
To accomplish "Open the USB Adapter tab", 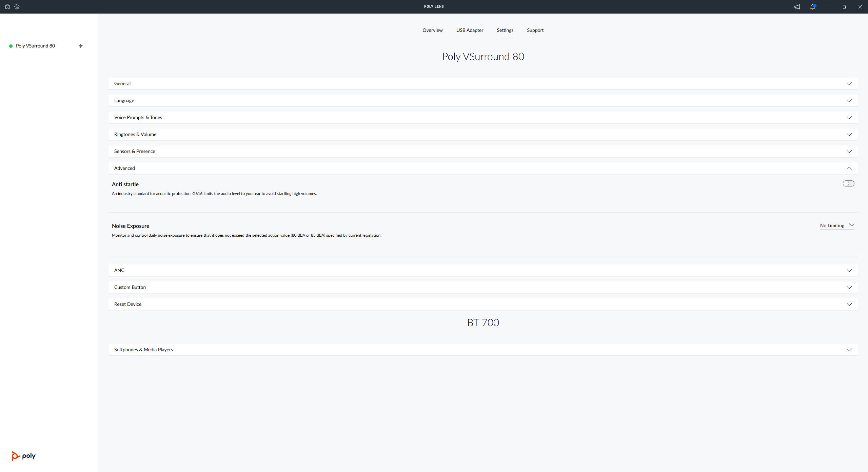I will pos(470,30).
